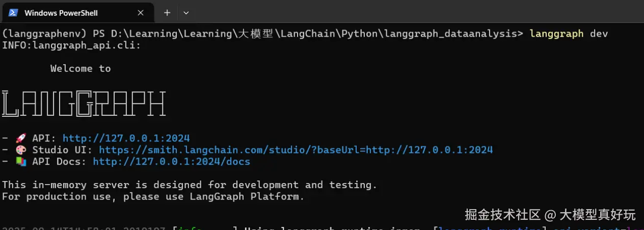Click the rocket emoji beside API

21,138
